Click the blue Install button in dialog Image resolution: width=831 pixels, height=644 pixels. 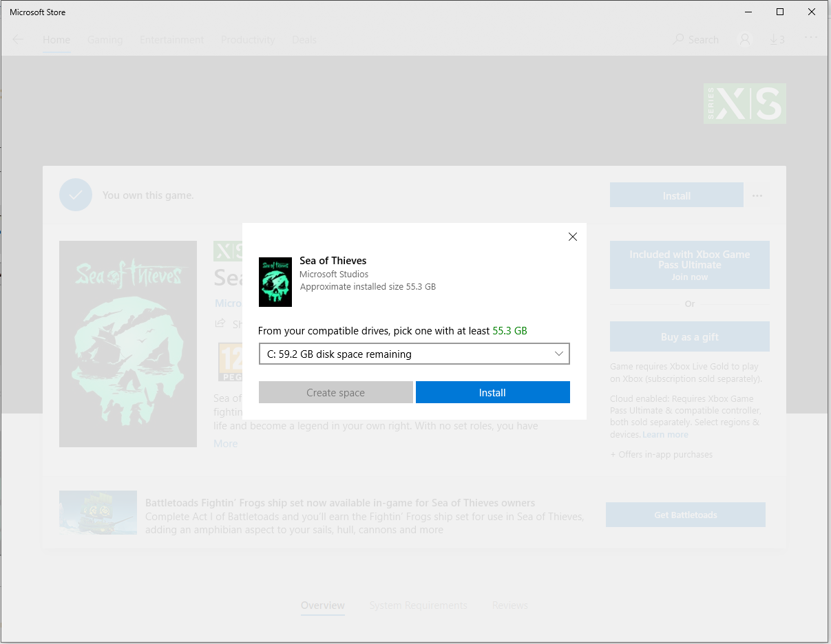(493, 392)
